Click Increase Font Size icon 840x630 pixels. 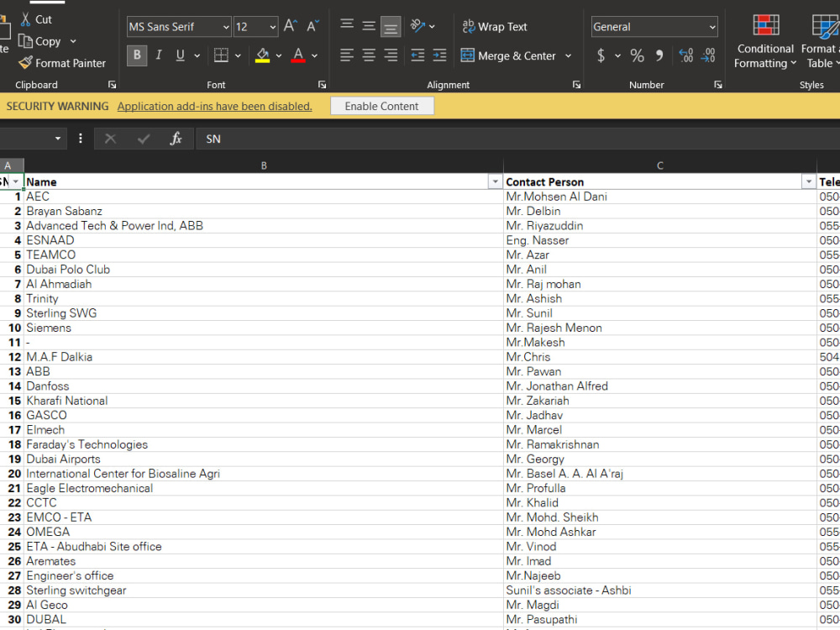(291, 26)
